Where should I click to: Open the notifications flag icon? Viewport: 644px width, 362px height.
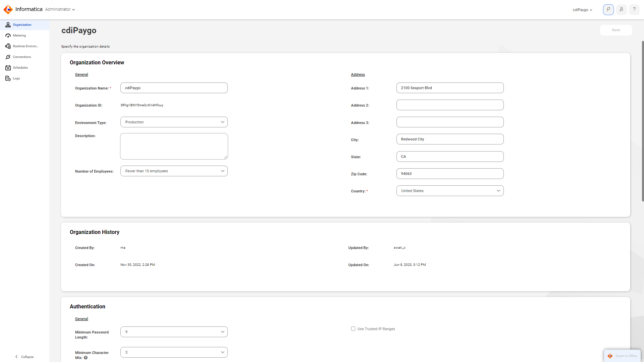pos(608,10)
